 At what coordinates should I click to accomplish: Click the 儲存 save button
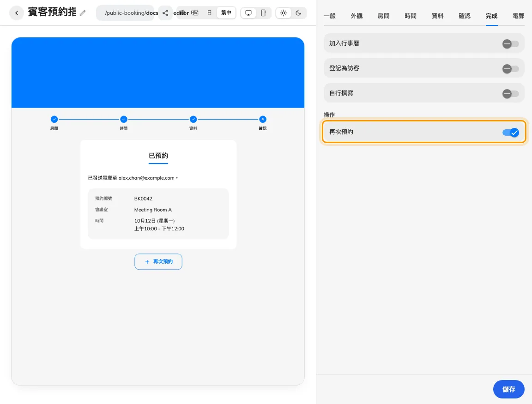[x=508, y=389]
